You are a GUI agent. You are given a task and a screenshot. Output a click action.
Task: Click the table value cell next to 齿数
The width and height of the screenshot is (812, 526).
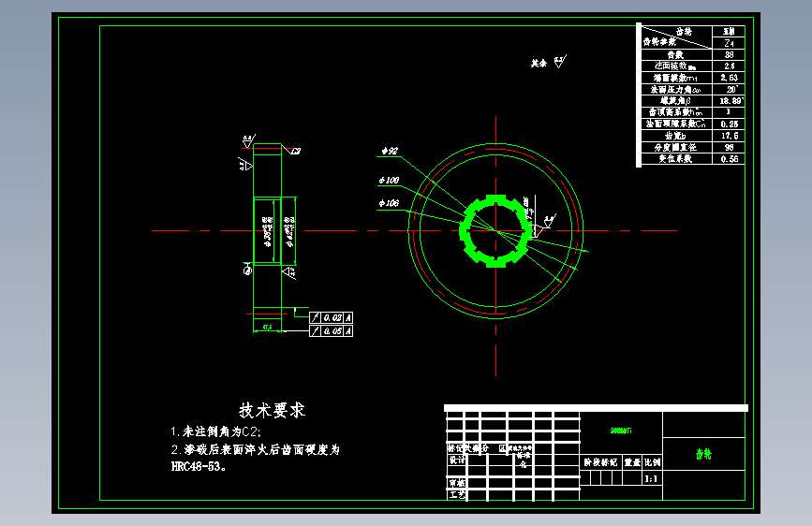[x=729, y=54]
